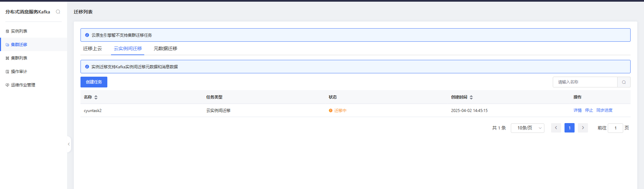The image size is (644, 189).
Task: Focus the 请输入名称 search field
Action: (x=585, y=82)
